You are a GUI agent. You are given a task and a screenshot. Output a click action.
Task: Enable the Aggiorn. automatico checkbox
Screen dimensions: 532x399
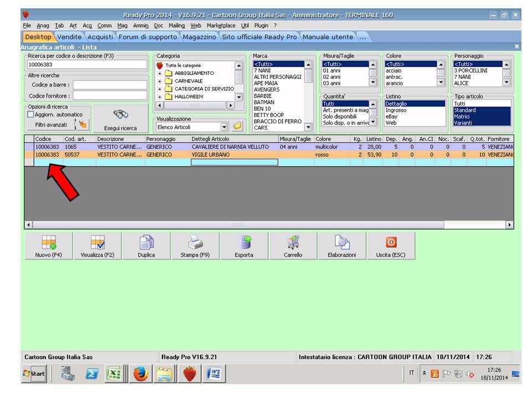(30, 114)
